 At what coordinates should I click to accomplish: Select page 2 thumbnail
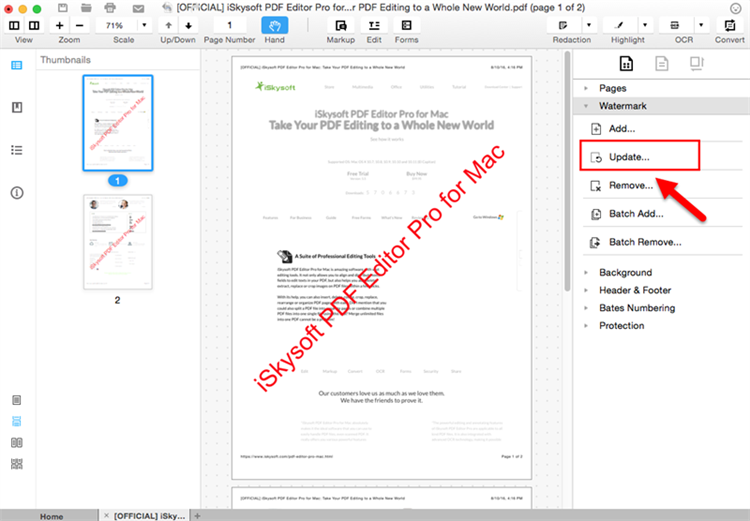tap(118, 242)
